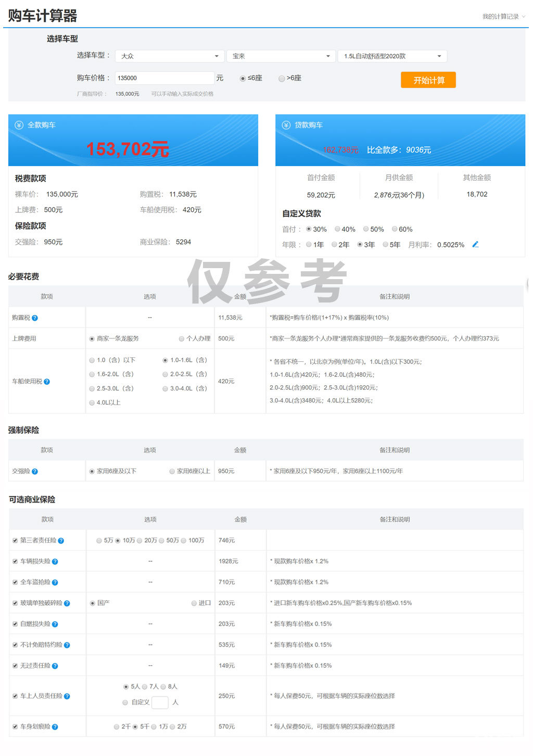Select 2年 loan term

tap(334, 245)
